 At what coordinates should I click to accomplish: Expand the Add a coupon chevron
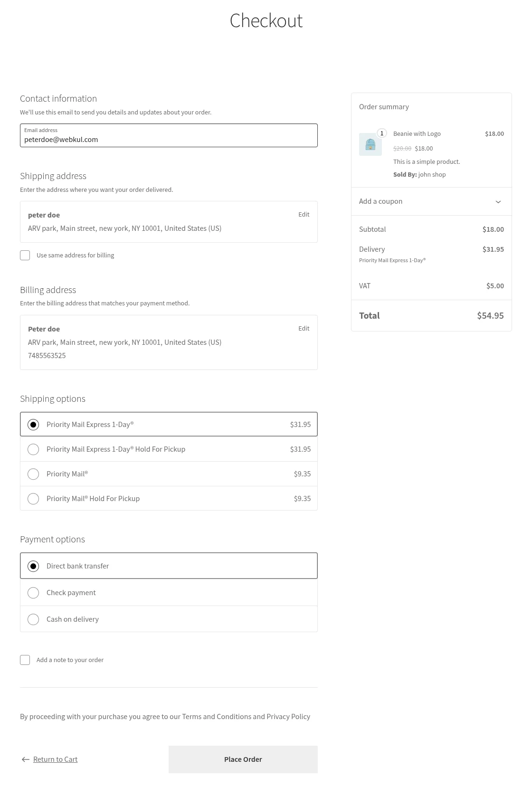coord(498,202)
